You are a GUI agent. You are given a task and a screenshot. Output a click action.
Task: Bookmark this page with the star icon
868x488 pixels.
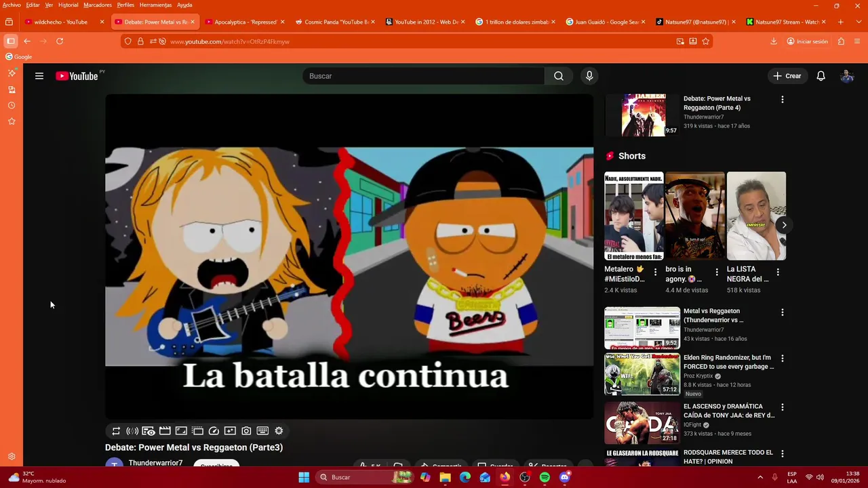click(705, 41)
